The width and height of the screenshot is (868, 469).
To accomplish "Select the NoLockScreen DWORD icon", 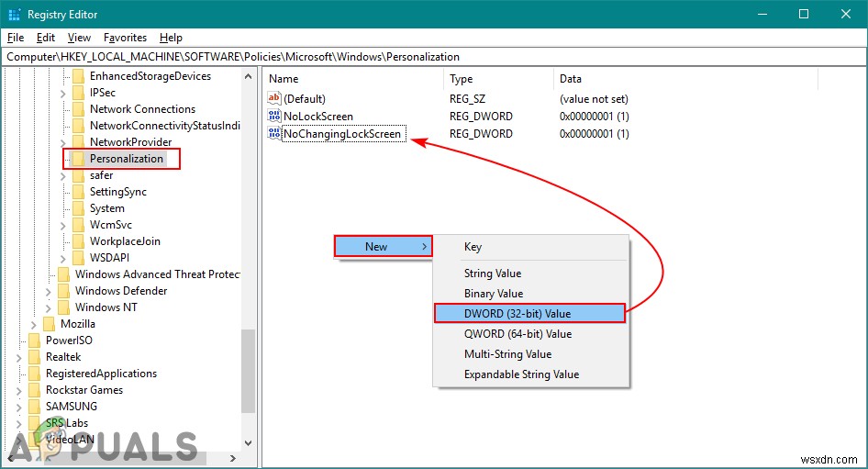I will (x=274, y=116).
